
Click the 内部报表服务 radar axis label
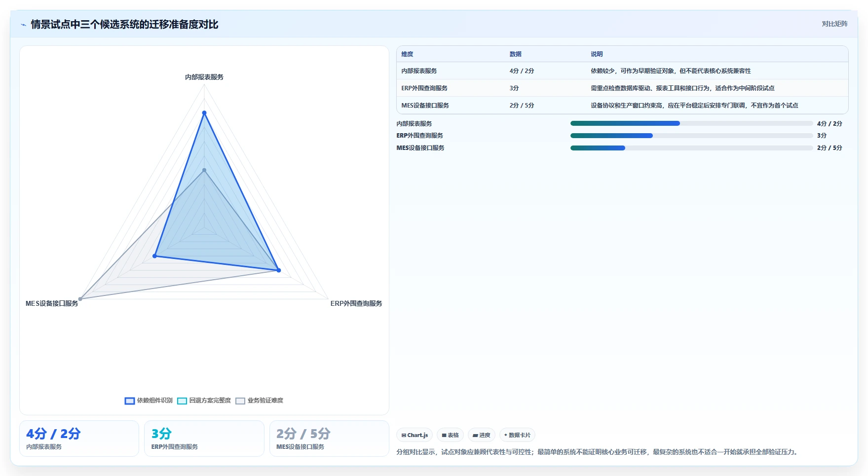point(204,77)
